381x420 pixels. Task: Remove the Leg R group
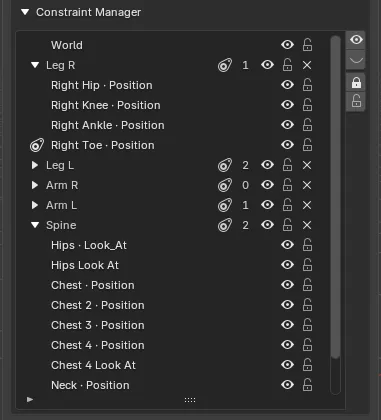coord(307,65)
